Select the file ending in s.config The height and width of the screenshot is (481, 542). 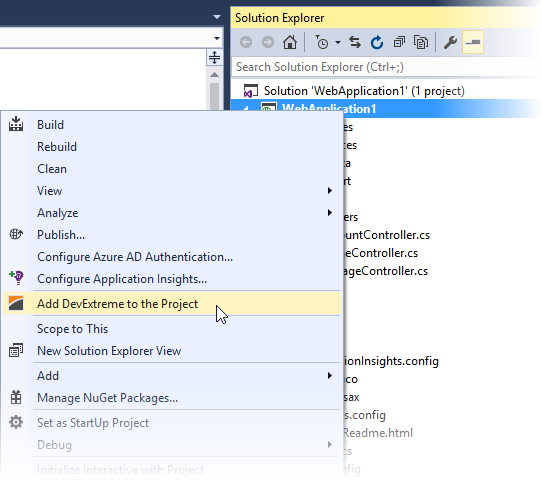point(364,415)
